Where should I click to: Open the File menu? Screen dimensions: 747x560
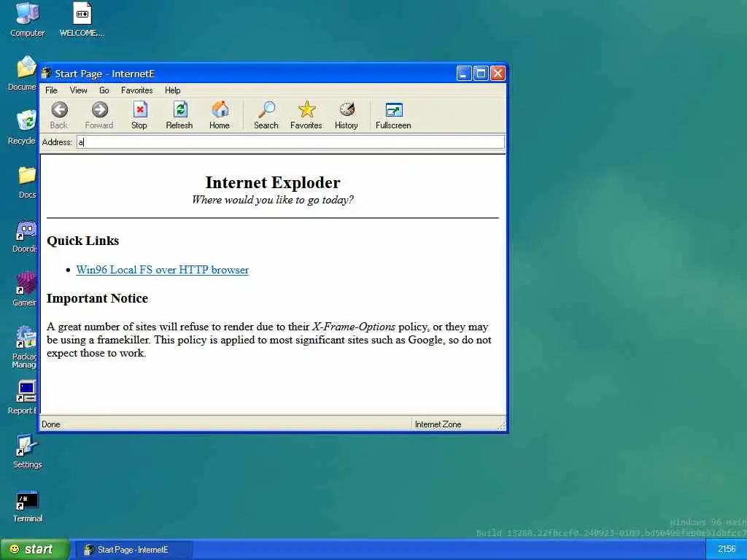52,90
